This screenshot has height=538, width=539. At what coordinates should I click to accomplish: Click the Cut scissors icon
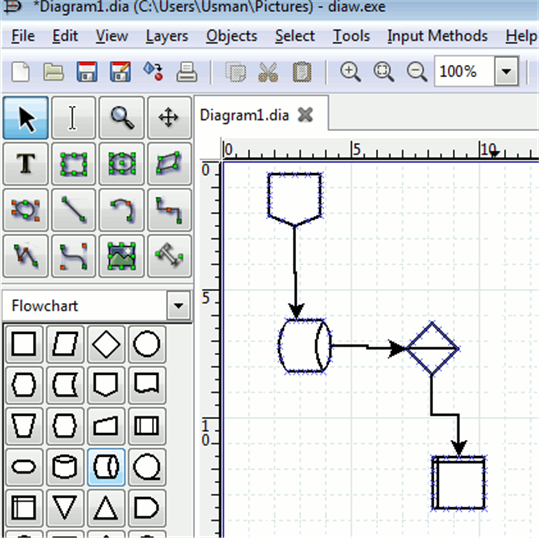(268, 72)
